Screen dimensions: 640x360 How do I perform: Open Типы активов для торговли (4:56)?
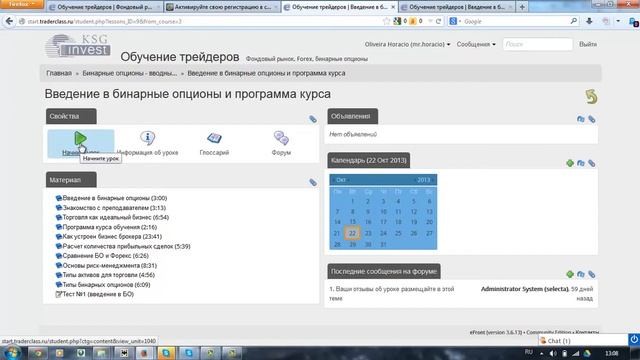point(108,275)
